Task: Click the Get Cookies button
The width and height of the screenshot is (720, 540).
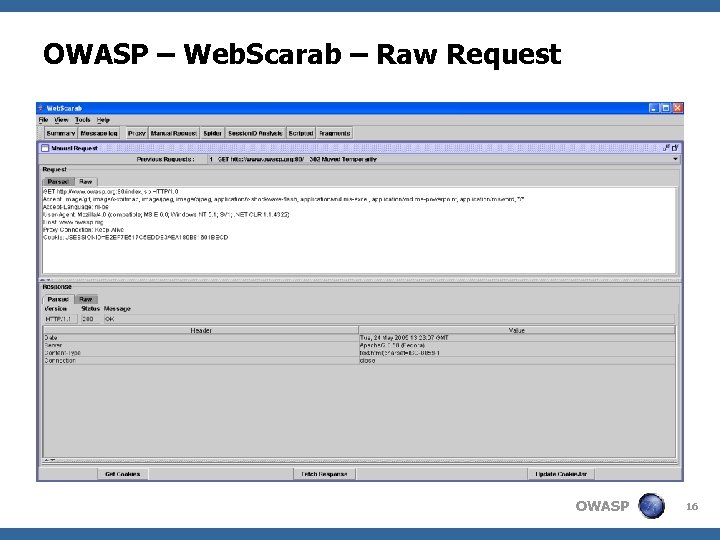Action: coord(123,474)
